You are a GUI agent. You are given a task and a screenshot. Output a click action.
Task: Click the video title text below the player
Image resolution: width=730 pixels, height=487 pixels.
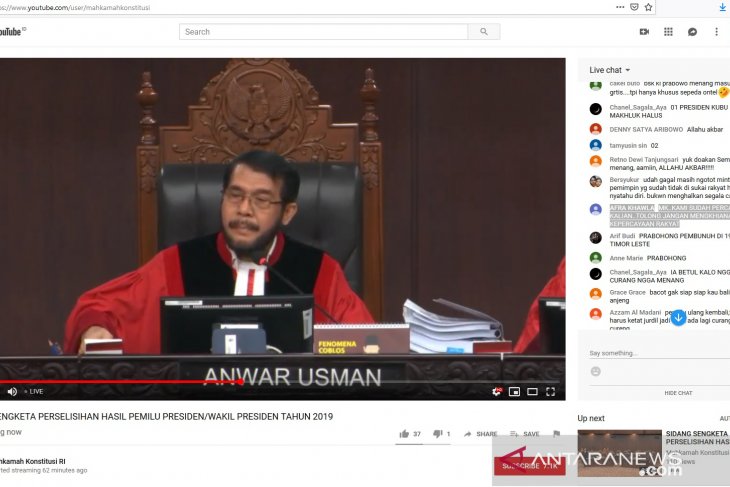pos(166,416)
